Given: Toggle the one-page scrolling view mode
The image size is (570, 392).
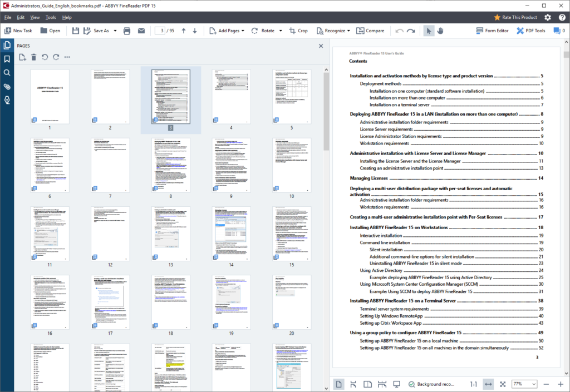Looking at the screenshot, I should pyautogui.click(x=353, y=384).
